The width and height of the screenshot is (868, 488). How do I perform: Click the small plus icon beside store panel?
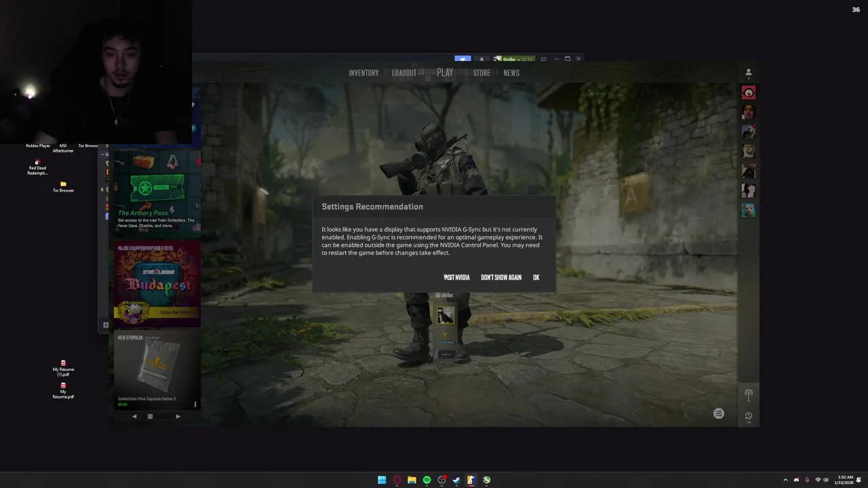106,325
